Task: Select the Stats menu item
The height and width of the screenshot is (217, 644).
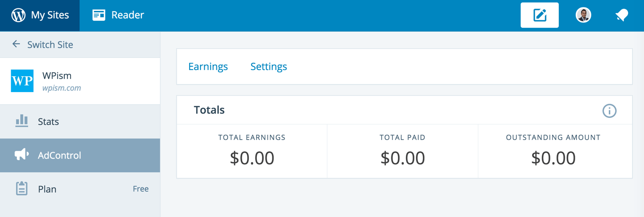Action: (80, 122)
